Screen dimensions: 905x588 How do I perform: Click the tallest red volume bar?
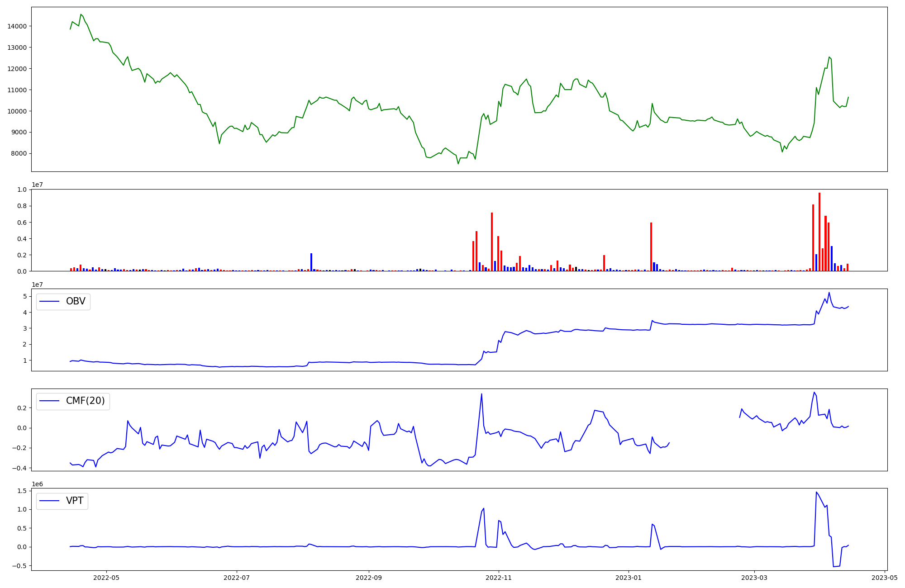pos(819,232)
